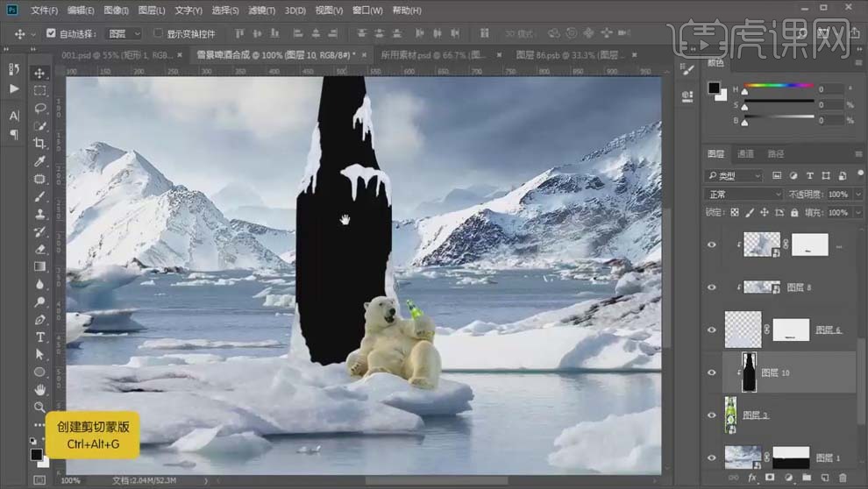Select the Crop tool

(x=40, y=144)
